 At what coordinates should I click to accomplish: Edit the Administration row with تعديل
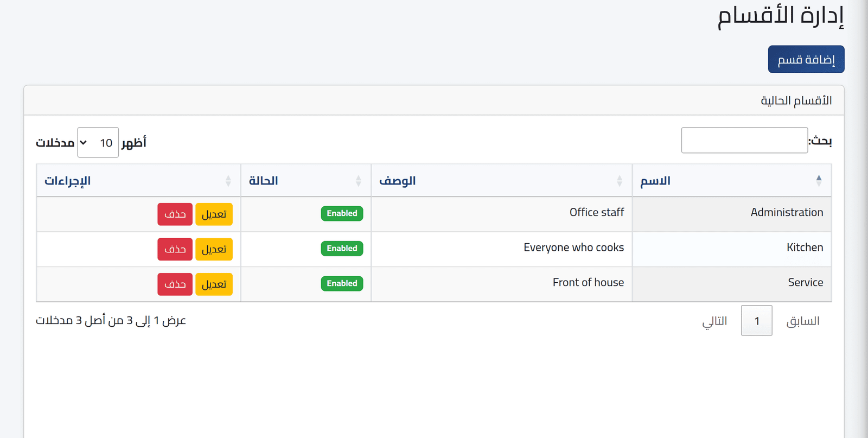click(x=214, y=214)
